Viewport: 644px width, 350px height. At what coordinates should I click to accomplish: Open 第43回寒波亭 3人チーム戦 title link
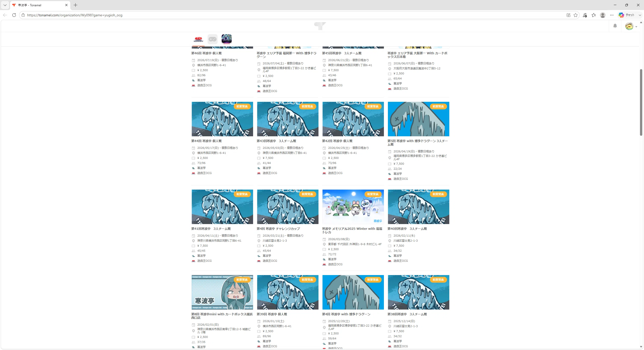point(276,141)
